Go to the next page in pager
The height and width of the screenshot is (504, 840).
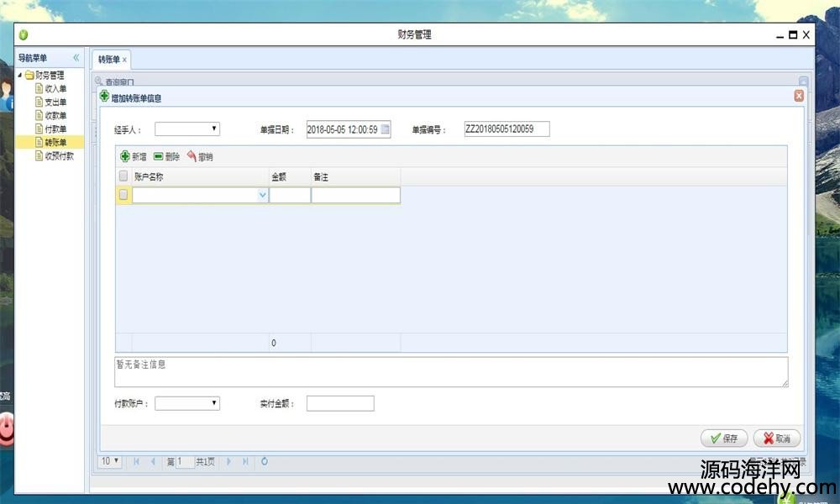(228, 461)
